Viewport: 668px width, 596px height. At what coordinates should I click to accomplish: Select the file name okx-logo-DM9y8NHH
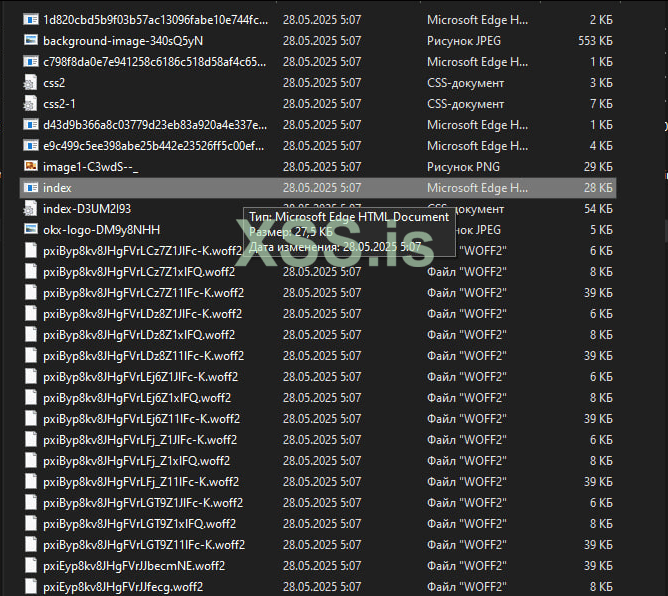click(x=101, y=230)
